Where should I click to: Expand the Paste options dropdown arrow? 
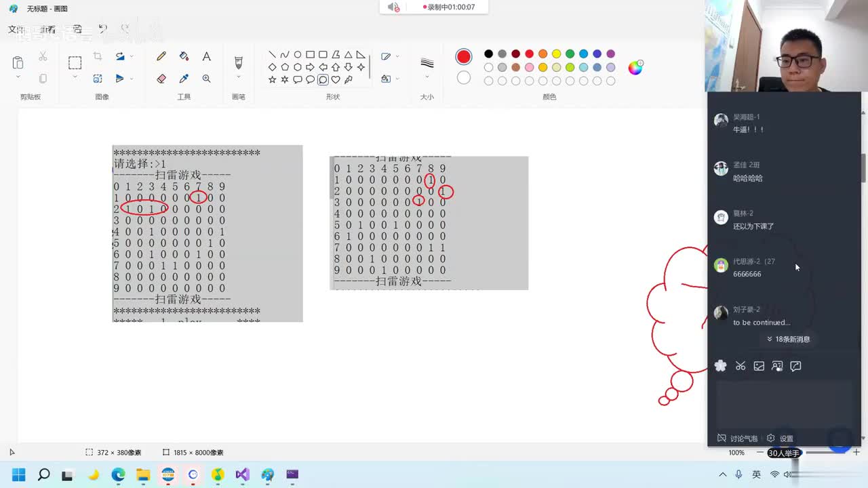pos(18,77)
